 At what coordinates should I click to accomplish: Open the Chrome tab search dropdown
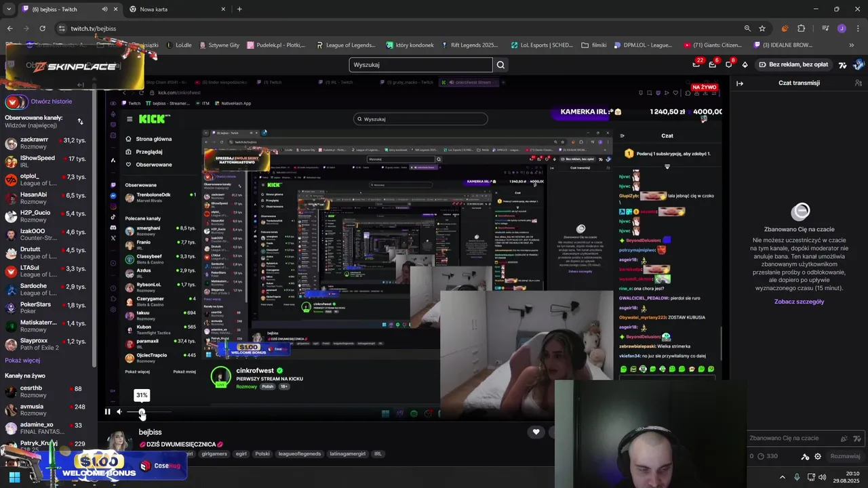coord(8,9)
